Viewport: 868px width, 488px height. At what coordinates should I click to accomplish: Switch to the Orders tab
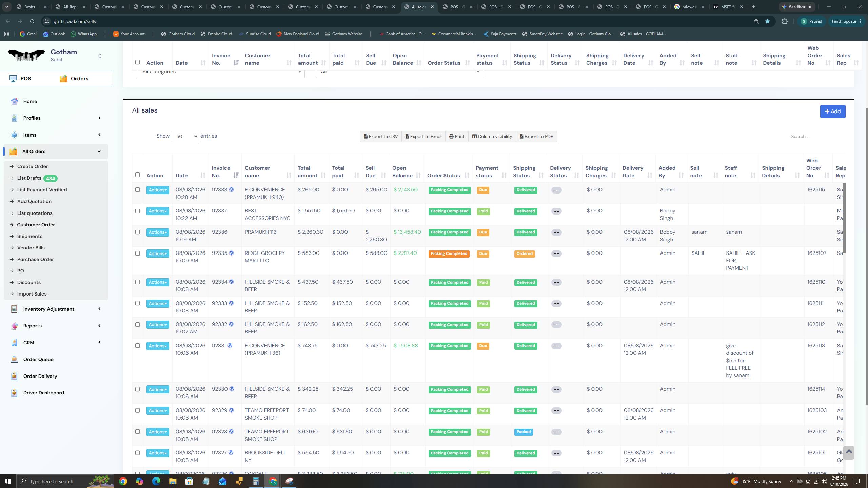pos(74,79)
